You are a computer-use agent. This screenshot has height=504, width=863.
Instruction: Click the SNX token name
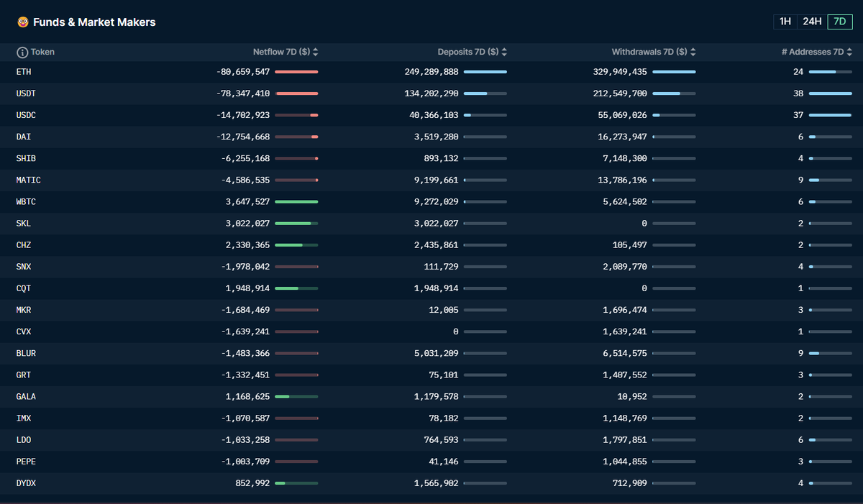24,267
